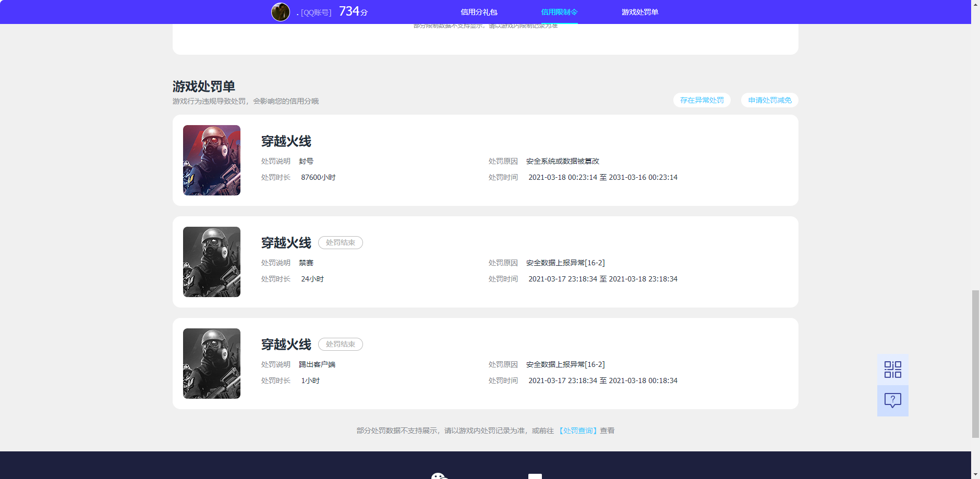This screenshot has width=980, height=479.
Task: Click the user avatar in the top bar
Action: coord(280,11)
